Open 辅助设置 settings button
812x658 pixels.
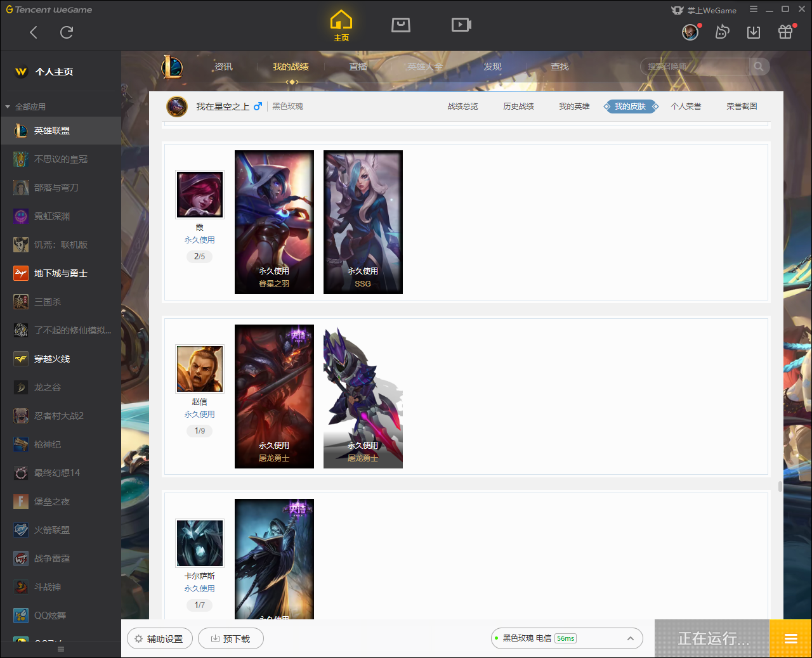click(x=159, y=638)
